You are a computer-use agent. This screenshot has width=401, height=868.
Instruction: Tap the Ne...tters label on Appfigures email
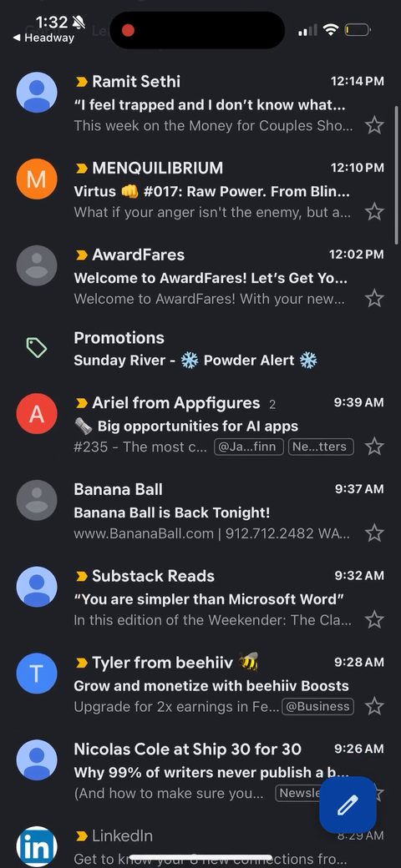(x=321, y=447)
